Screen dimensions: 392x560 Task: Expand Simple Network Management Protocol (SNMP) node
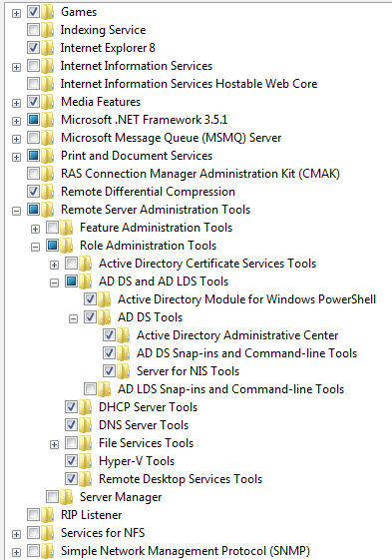click(x=16, y=552)
